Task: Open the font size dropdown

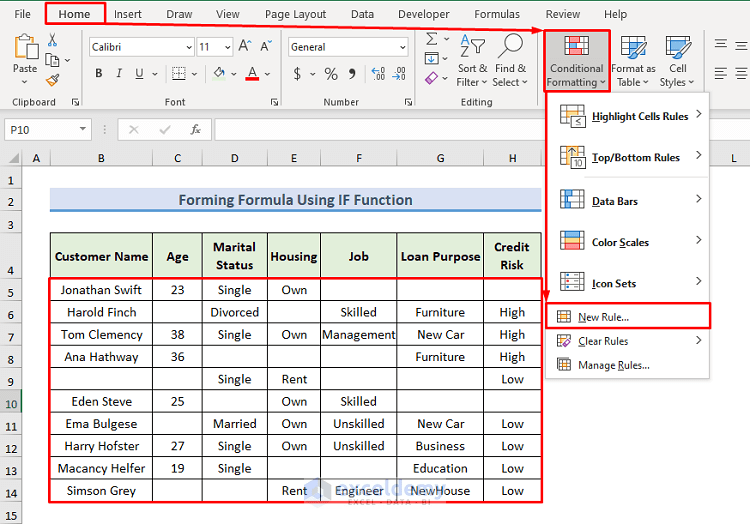Action: (228, 47)
